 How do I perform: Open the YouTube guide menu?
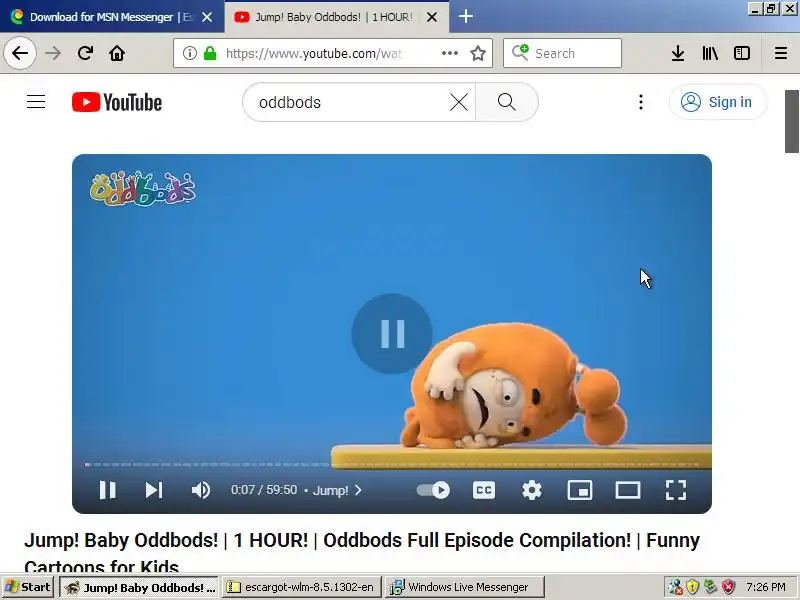(x=36, y=102)
